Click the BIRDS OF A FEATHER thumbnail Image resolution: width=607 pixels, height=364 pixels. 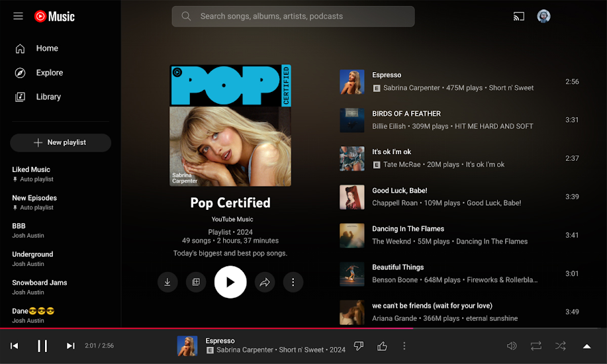(x=352, y=120)
